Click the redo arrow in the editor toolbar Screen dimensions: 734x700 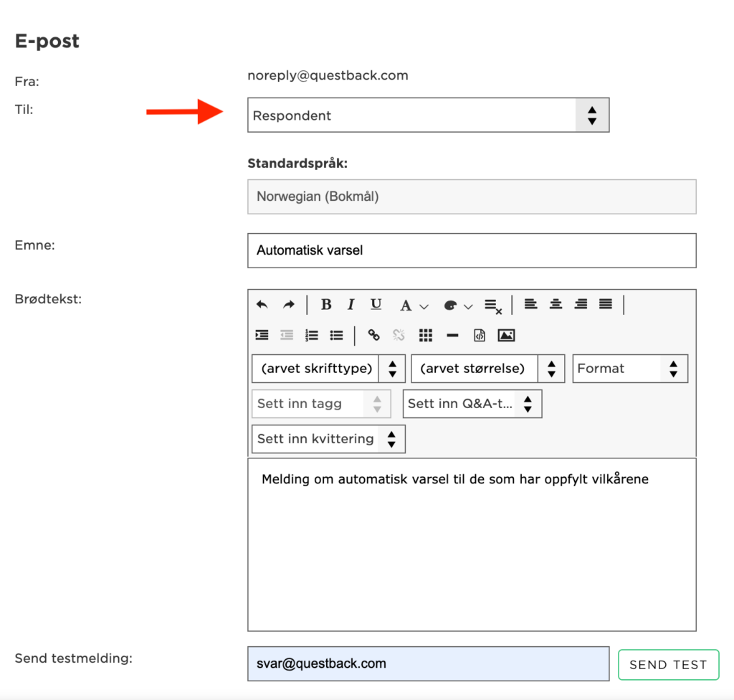(289, 305)
